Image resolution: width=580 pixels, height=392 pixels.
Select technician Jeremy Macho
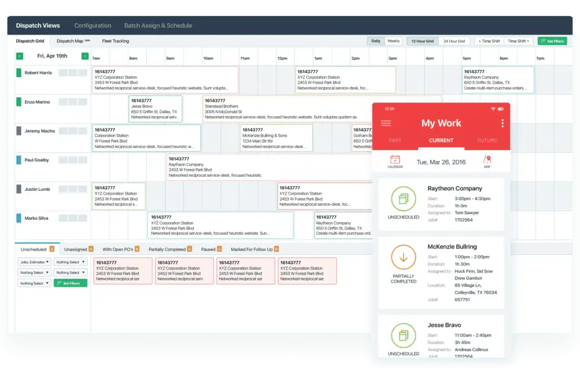coord(40,131)
